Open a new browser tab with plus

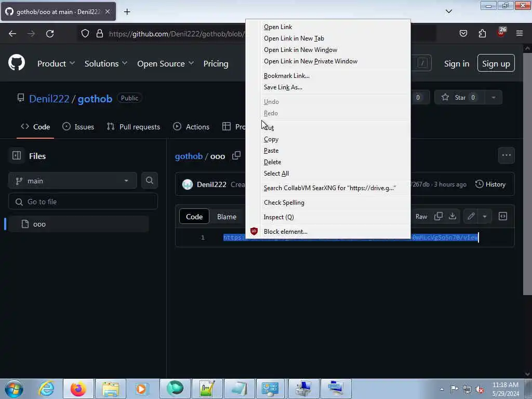pos(127,12)
